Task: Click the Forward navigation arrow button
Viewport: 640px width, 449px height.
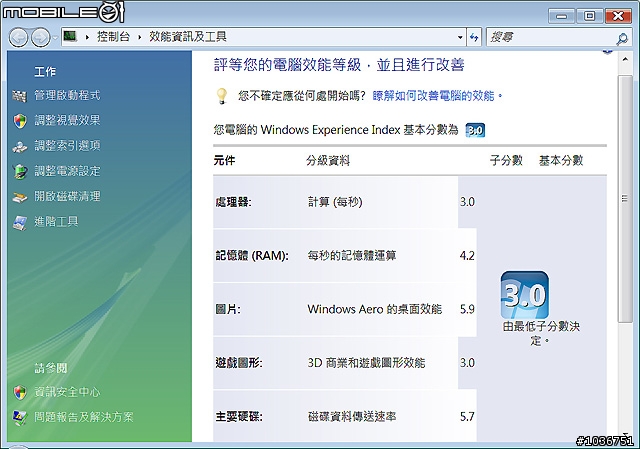Action: (x=41, y=38)
